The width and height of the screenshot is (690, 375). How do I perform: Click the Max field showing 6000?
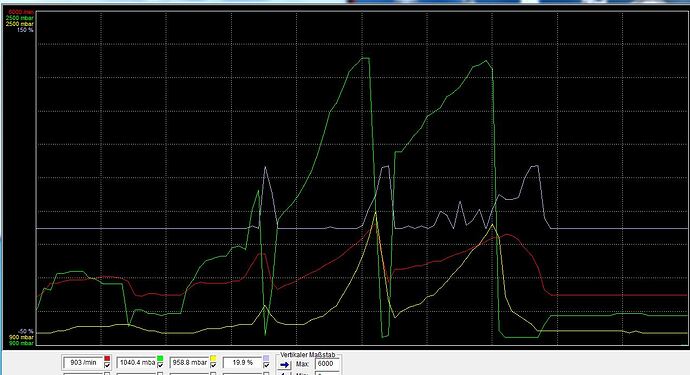tap(328, 364)
